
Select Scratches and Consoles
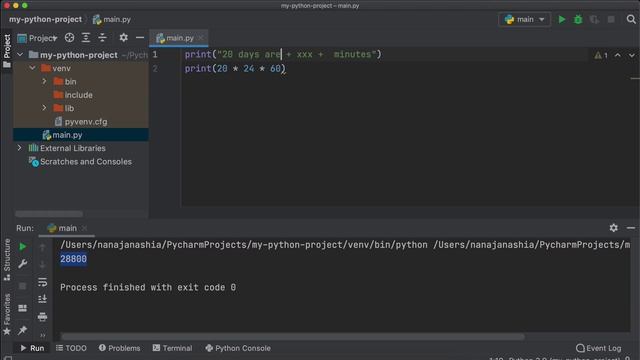(80, 162)
